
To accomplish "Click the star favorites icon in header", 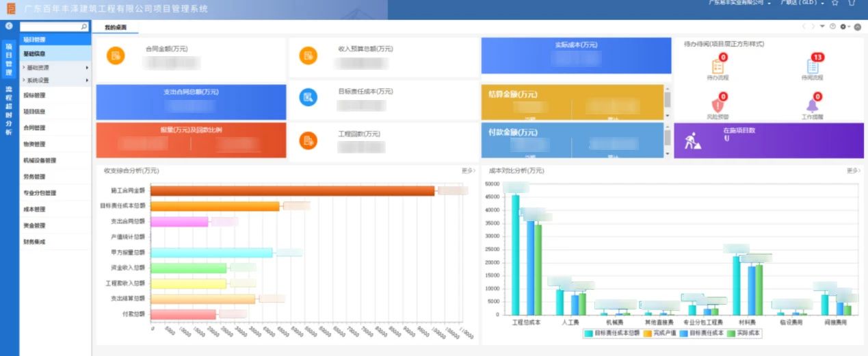I will (x=835, y=3).
